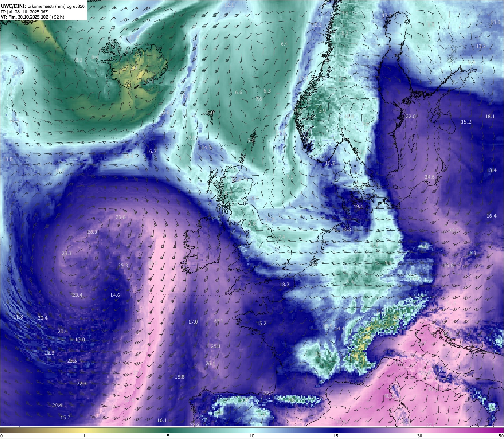Click the 25.6 value label

coord(448,265)
